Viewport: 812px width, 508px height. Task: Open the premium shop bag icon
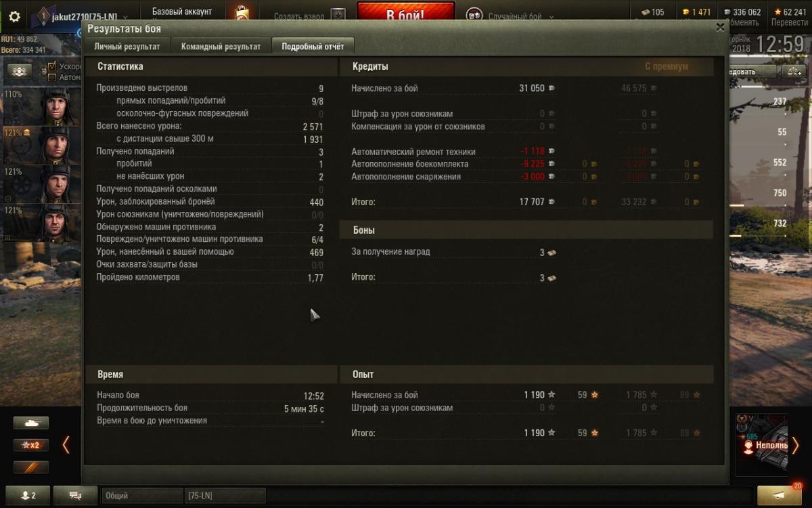coord(241,14)
